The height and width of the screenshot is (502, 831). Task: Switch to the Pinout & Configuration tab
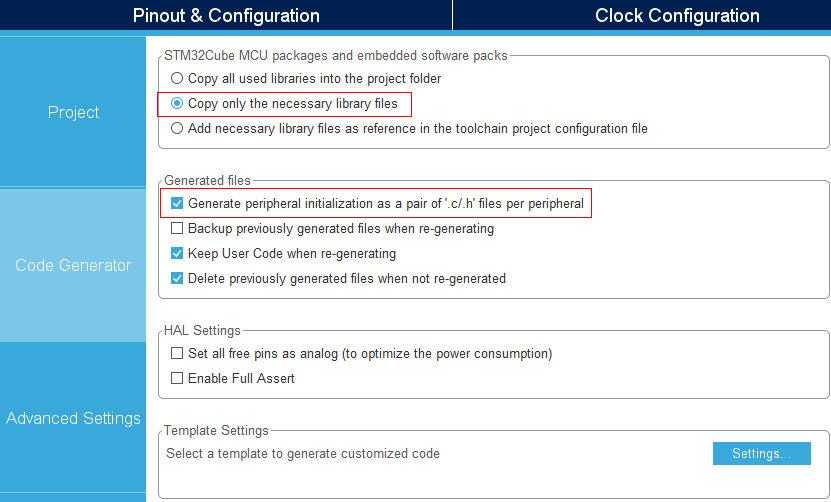pyautogui.click(x=226, y=15)
